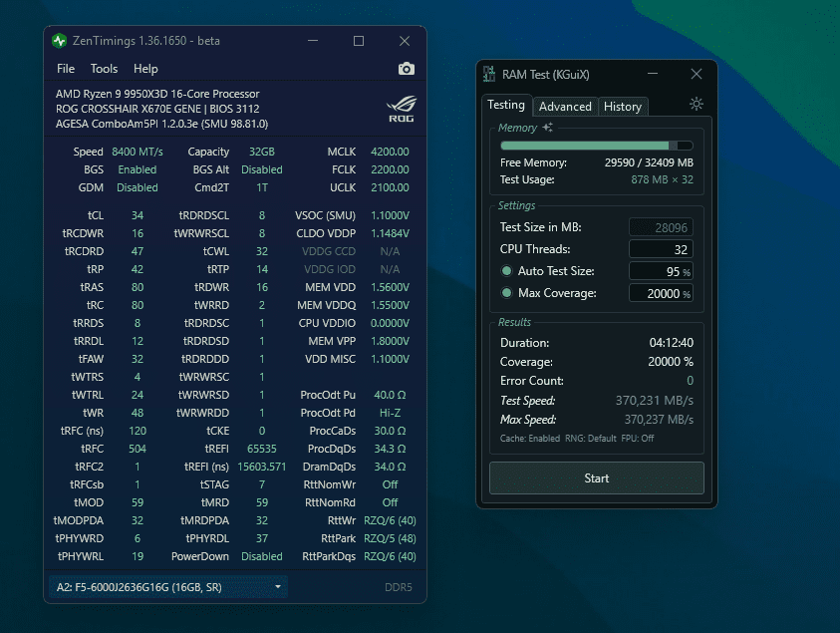
Task: Click the Max Speed value 370,237 MB/s
Action: coord(659,420)
